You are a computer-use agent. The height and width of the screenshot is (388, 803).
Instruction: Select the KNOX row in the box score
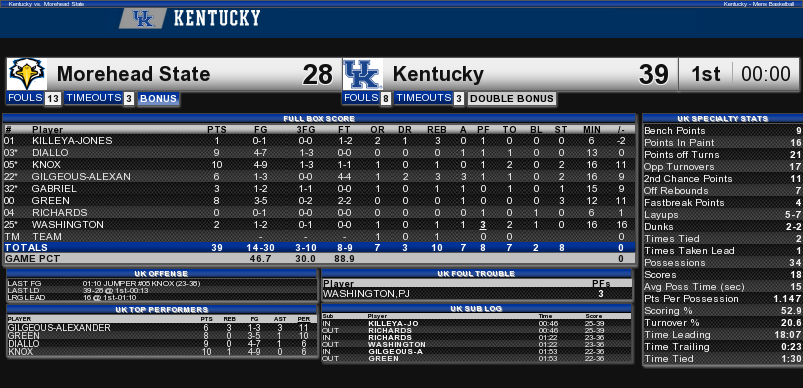click(x=319, y=165)
